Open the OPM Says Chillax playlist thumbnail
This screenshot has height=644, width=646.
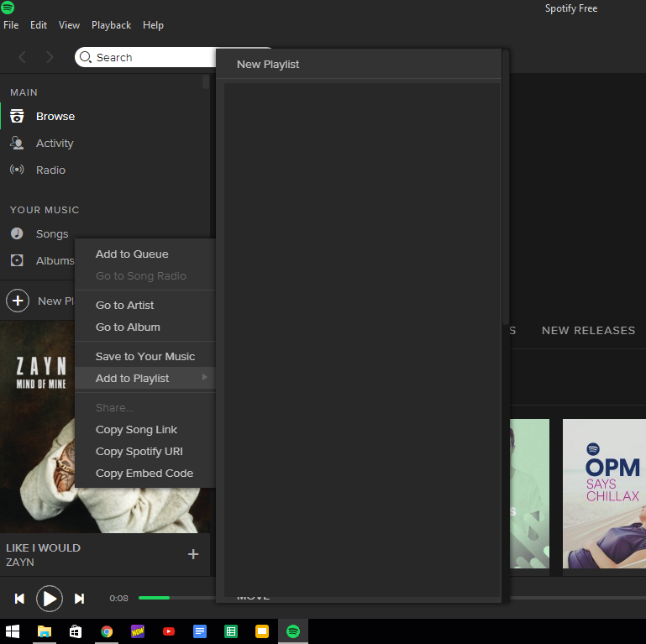pos(603,493)
